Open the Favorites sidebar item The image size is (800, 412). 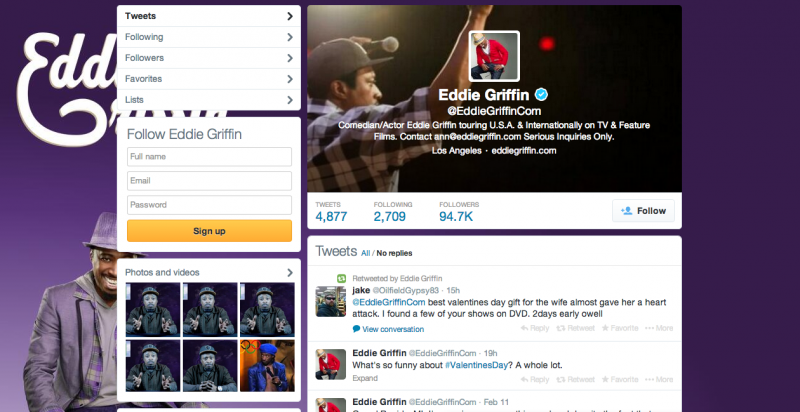point(209,79)
